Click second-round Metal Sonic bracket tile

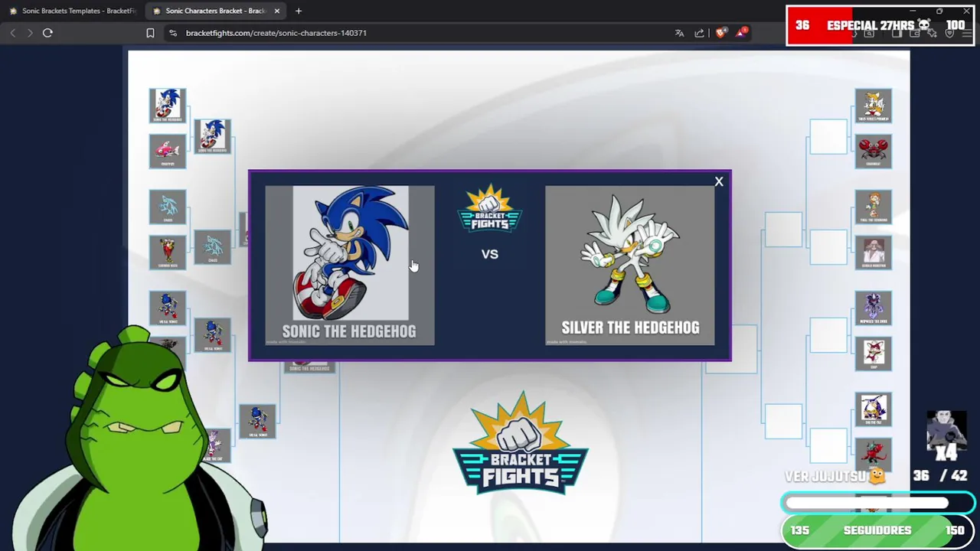click(213, 335)
